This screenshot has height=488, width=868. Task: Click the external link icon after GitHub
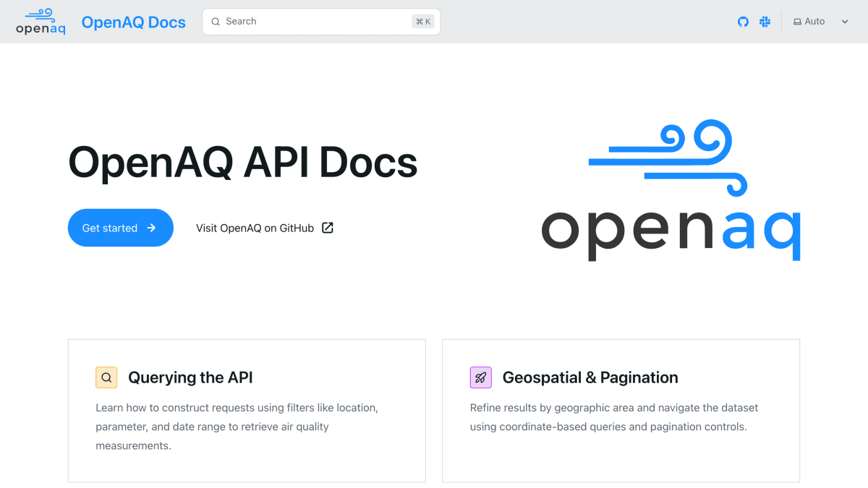click(328, 228)
